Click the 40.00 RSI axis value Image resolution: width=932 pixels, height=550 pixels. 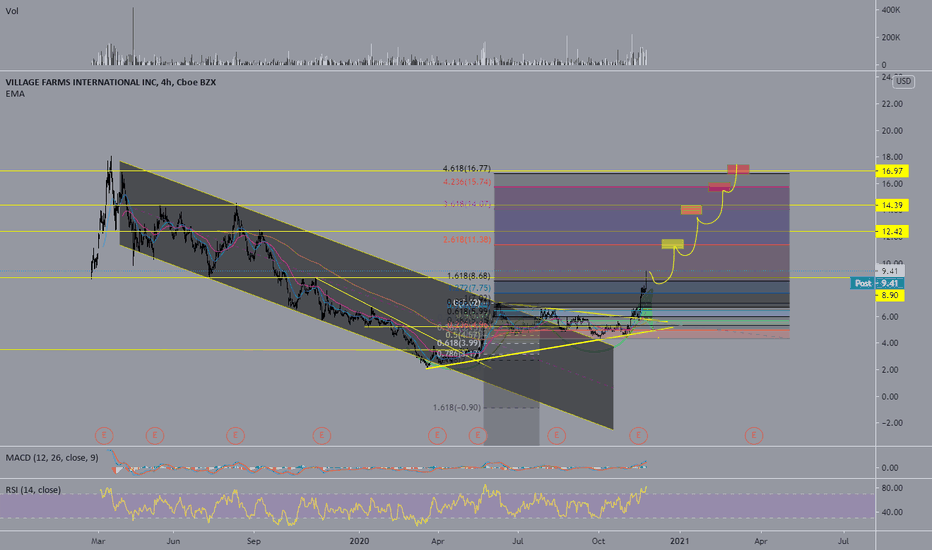(892, 512)
